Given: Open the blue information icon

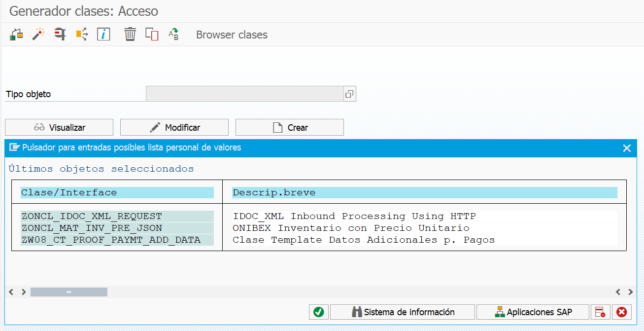Looking at the screenshot, I should [x=103, y=35].
